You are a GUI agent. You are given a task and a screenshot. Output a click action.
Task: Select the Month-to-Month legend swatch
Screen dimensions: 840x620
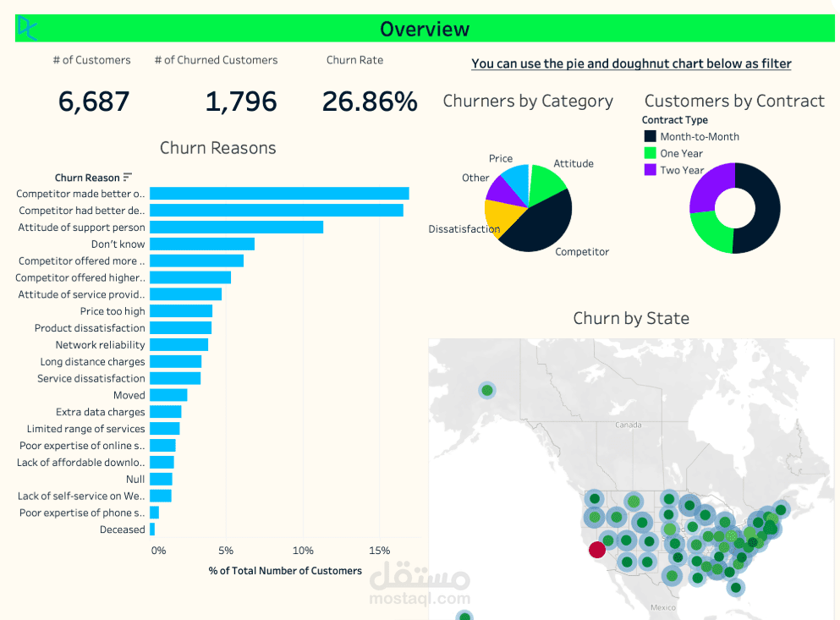pyautogui.click(x=650, y=136)
